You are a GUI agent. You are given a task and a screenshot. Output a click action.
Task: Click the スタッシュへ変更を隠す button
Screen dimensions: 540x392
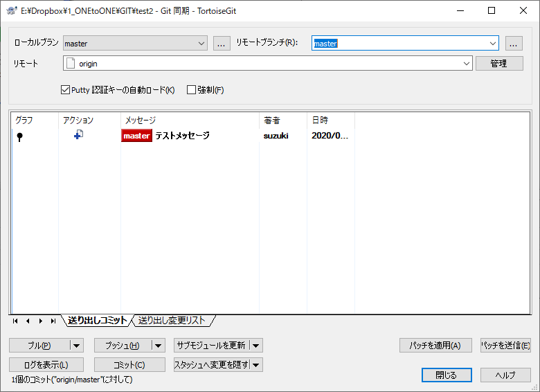pyautogui.click(x=211, y=365)
